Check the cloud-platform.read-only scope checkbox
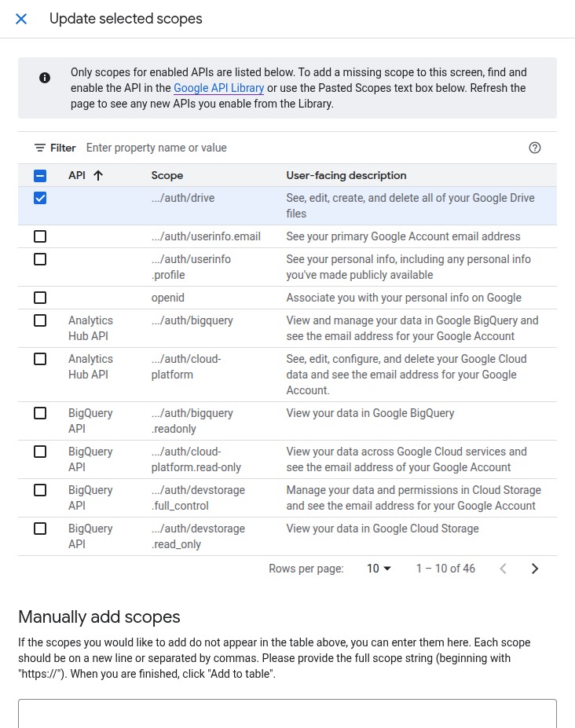 [x=40, y=452]
